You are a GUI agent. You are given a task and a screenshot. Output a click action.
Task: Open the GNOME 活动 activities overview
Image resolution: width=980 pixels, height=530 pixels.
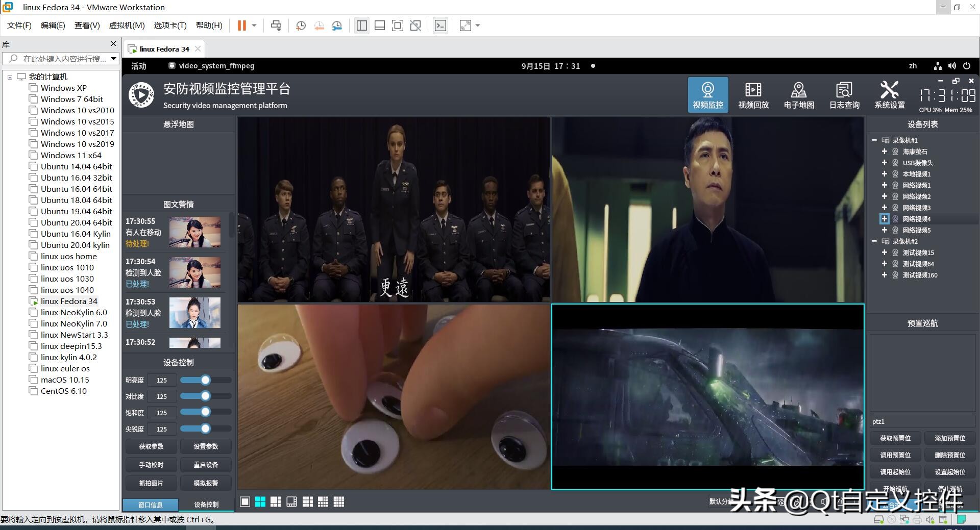pos(139,66)
